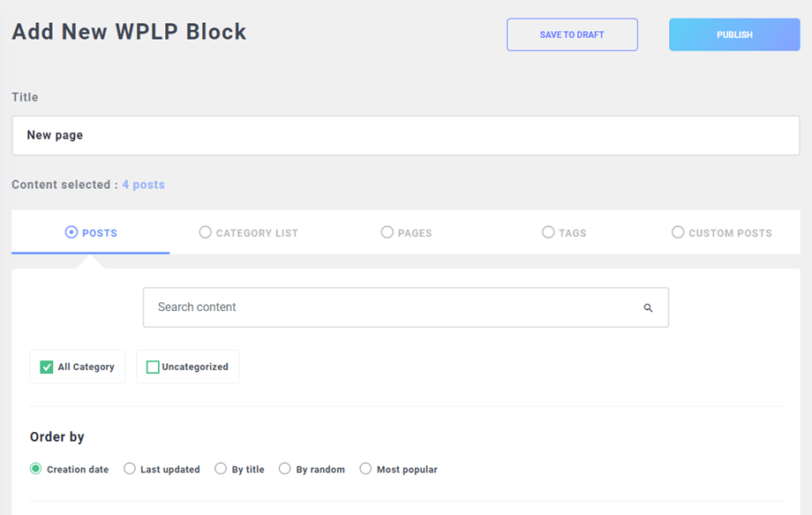
Task: Choose the By title sort option
Action: tap(221, 469)
